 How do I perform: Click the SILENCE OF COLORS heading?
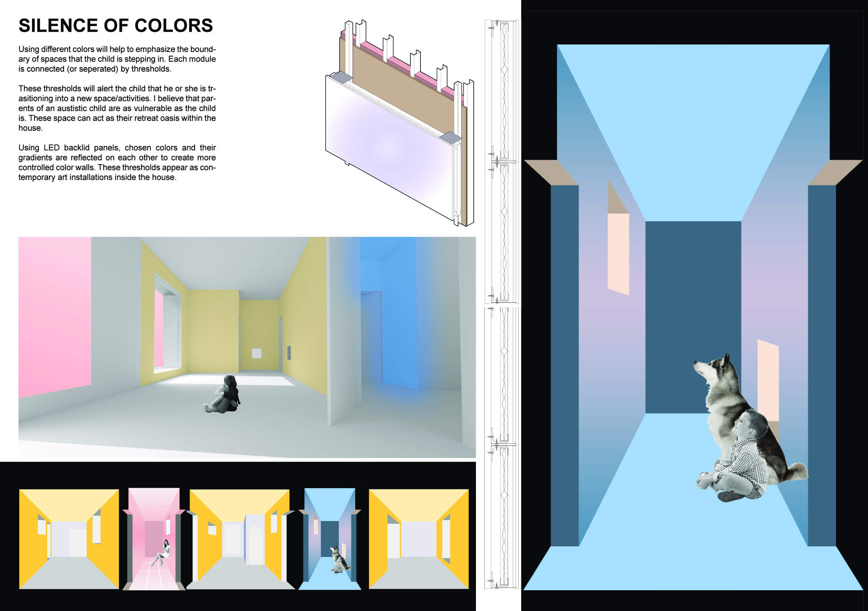coord(116,26)
